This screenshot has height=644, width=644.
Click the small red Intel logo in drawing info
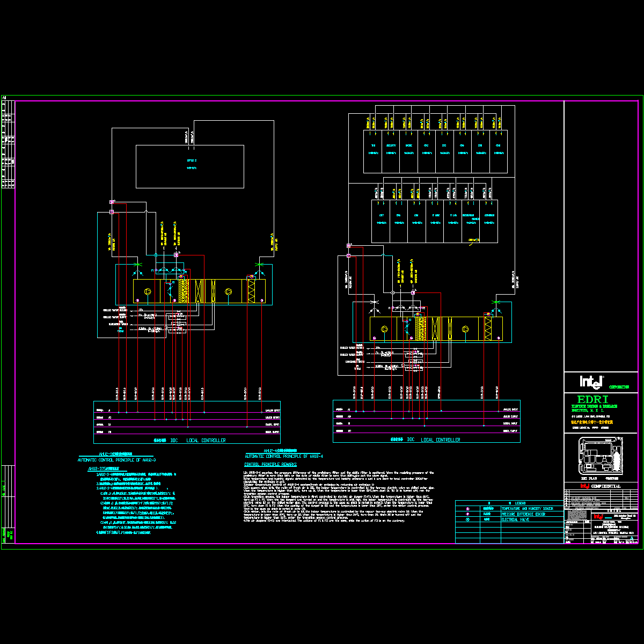(x=598, y=516)
